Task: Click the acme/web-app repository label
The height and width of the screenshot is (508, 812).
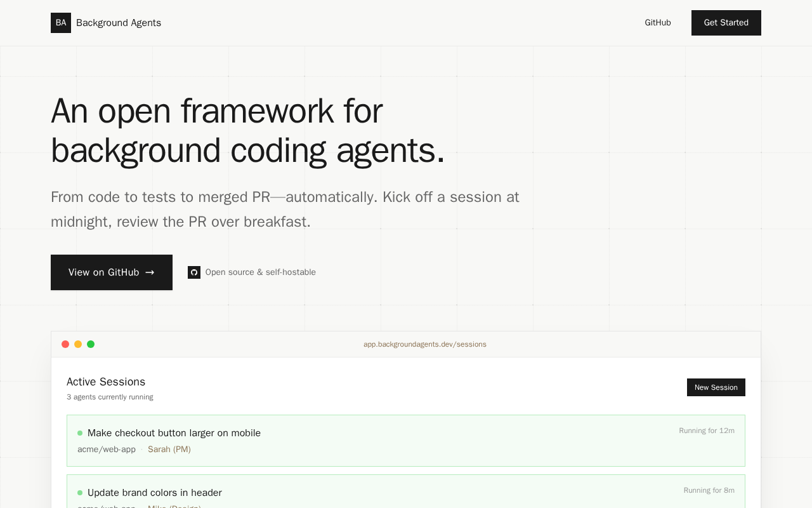Action: pos(107,450)
